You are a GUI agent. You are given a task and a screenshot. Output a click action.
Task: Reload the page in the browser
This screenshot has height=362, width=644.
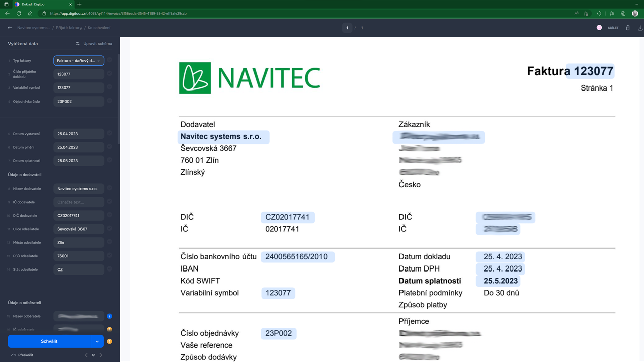click(19, 13)
